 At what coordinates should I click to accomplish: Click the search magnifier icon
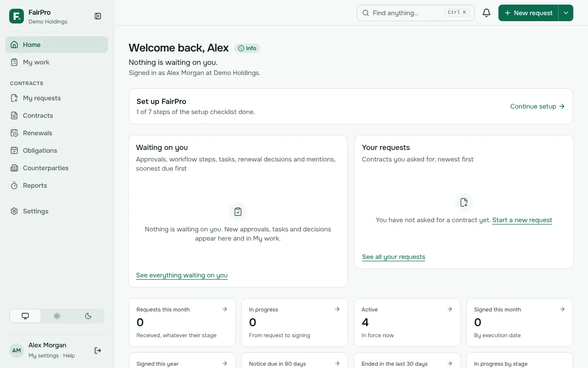click(x=366, y=13)
